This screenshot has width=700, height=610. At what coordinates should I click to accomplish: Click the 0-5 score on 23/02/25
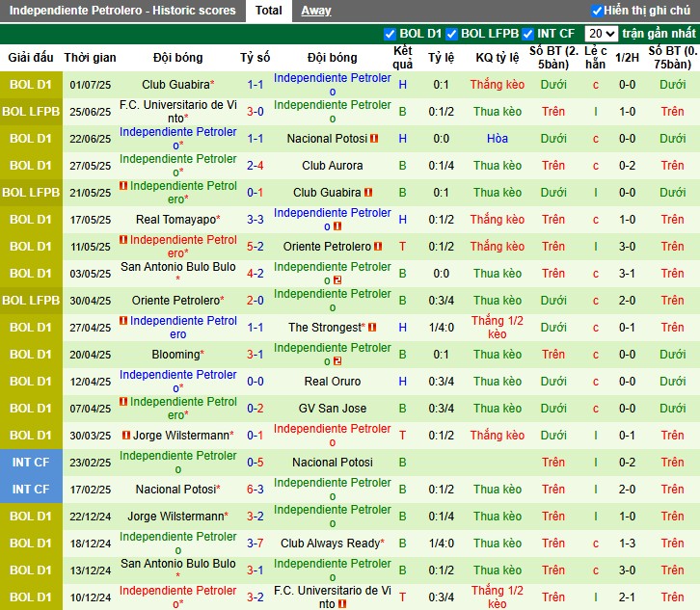pos(255,463)
